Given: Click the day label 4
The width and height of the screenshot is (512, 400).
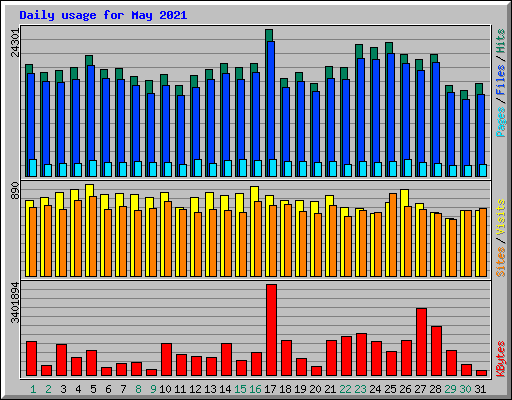Looking at the screenshot, I should (x=78, y=389).
